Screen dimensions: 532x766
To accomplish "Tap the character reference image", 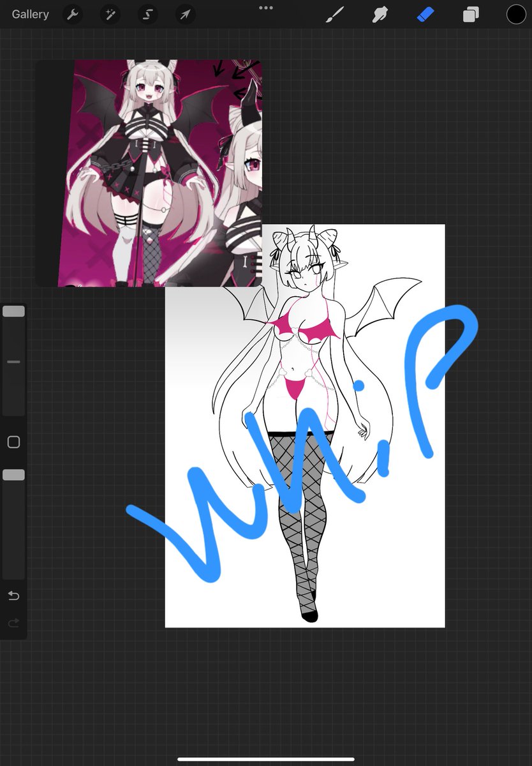I will [x=149, y=174].
